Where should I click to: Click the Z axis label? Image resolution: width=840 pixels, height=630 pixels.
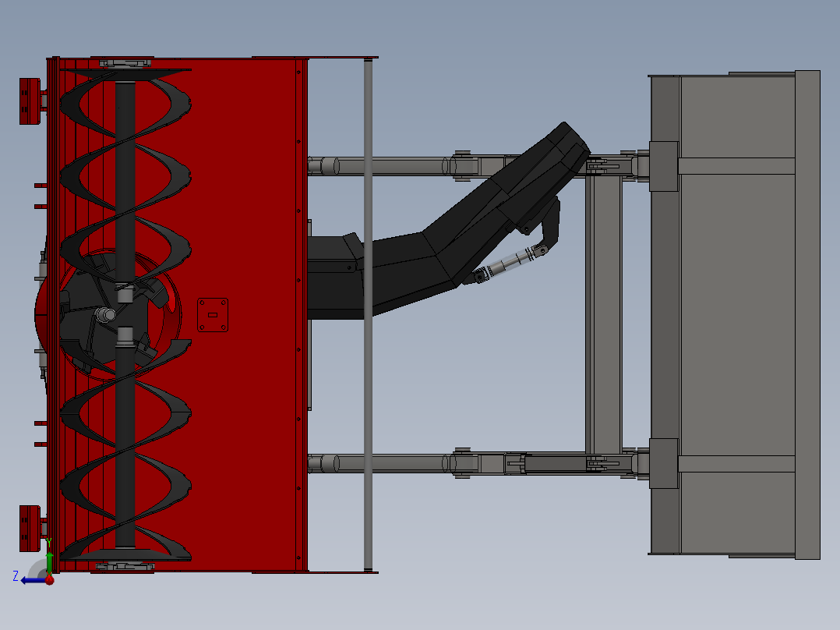16,577
